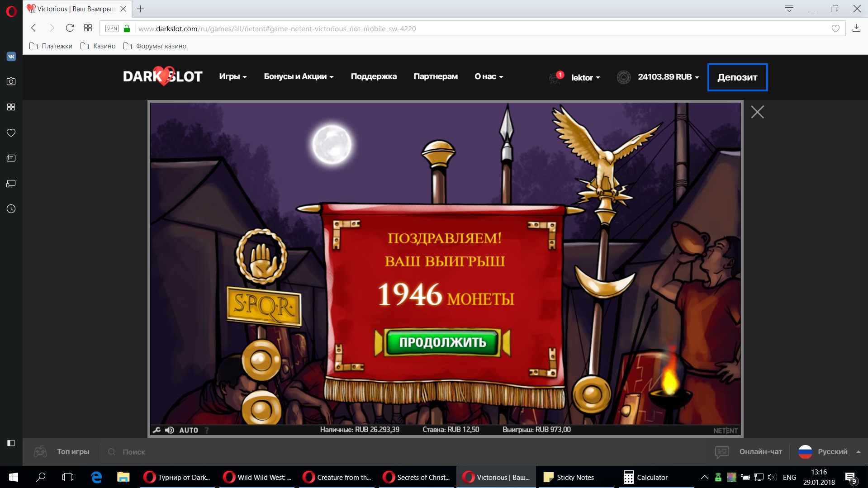The image size is (868, 488).
Task: Open a new browser tab
Action: (141, 9)
